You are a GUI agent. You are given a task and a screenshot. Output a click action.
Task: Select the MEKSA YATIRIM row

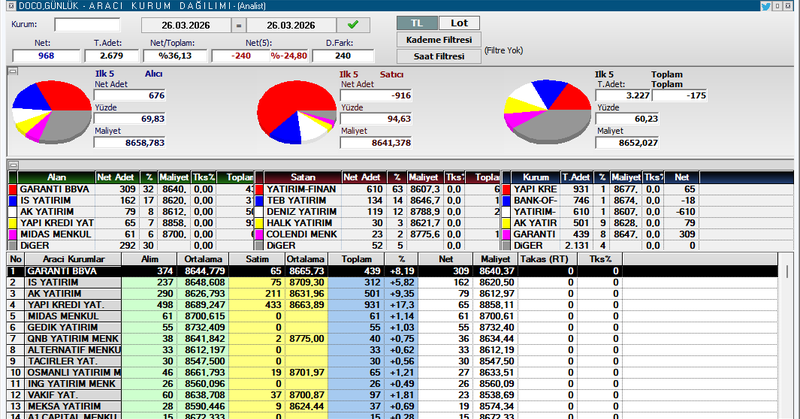pos(392,406)
